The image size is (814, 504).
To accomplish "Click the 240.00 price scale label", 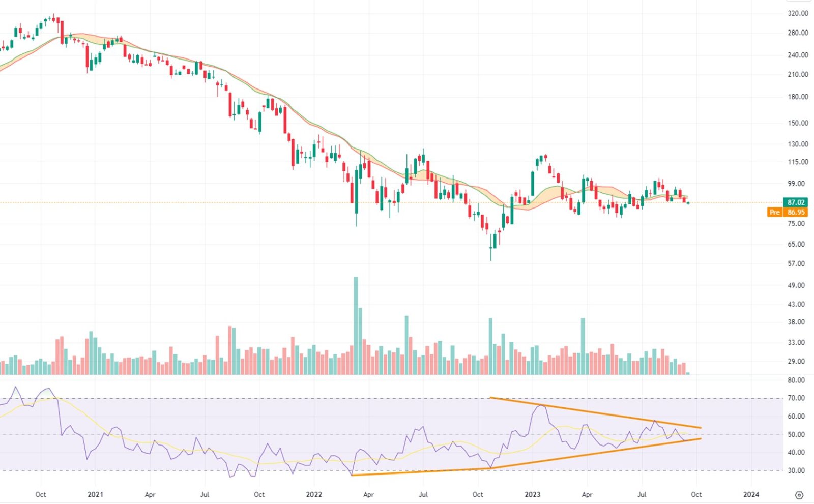I will point(798,55).
